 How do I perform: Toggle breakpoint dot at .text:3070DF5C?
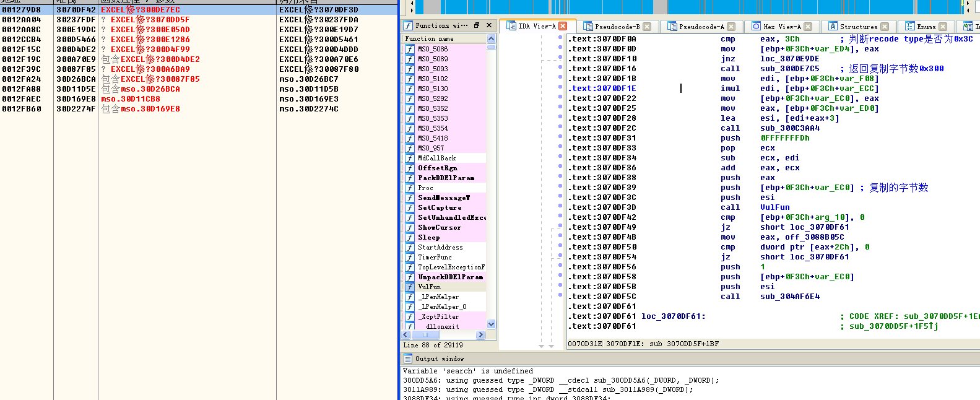coord(560,295)
